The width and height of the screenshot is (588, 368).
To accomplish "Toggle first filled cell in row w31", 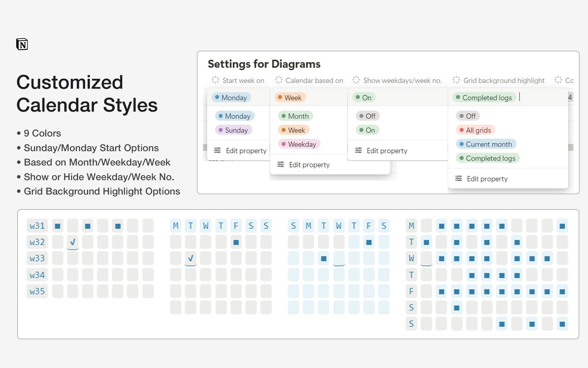I will pos(58,226).
